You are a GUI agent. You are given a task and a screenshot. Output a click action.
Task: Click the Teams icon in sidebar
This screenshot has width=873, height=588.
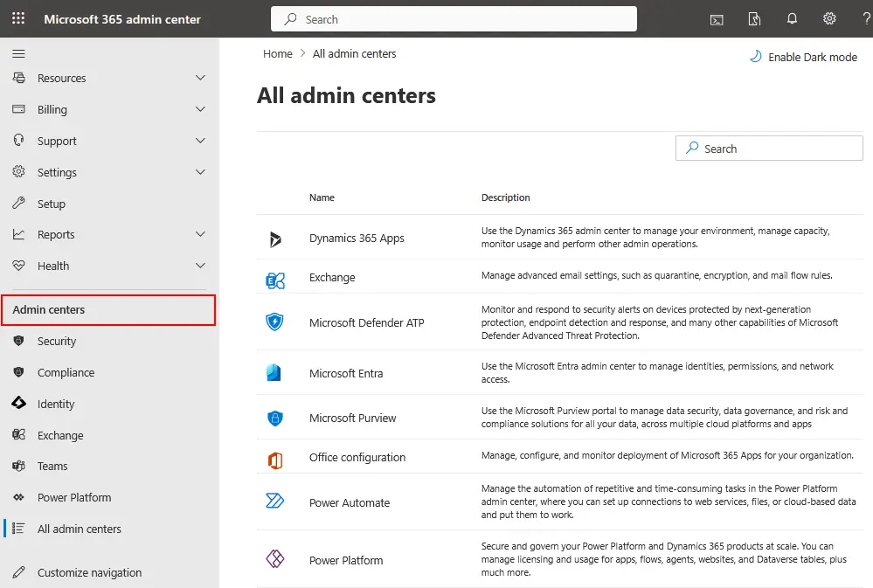tap(18, 466)
